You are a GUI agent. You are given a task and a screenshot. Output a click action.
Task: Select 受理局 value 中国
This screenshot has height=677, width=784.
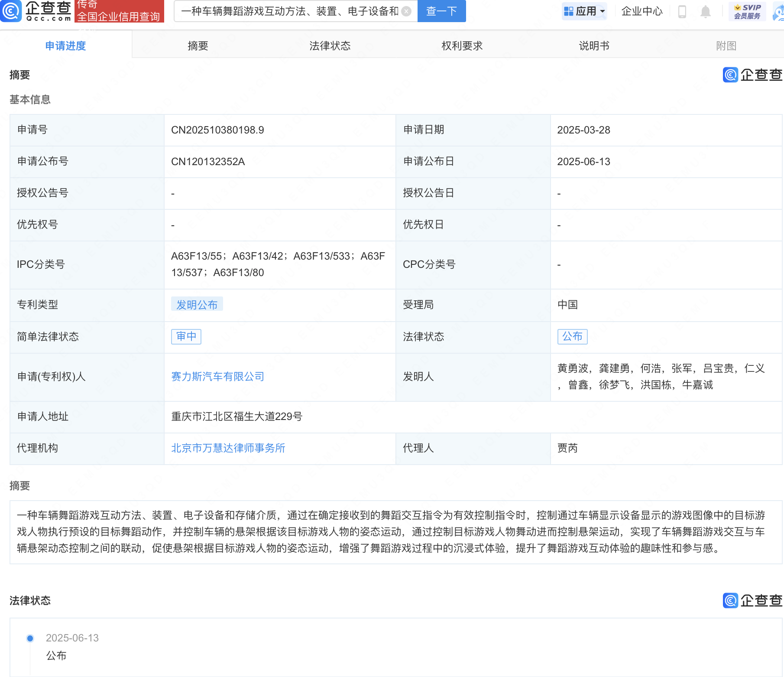pos(567,305)
